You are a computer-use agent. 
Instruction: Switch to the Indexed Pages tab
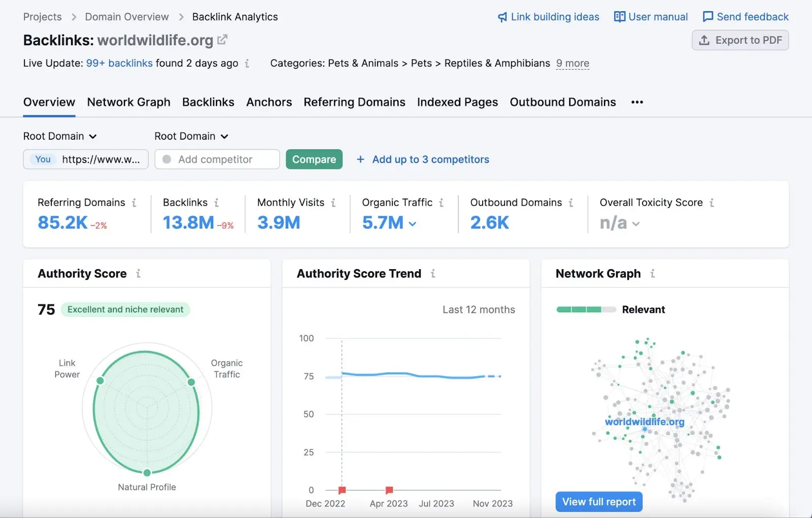pos(458,102)
